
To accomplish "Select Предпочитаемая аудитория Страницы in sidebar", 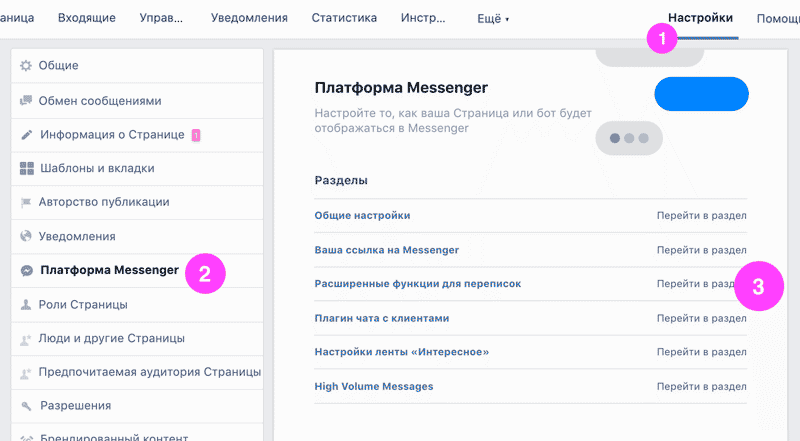I will click(x=149, y=372).
